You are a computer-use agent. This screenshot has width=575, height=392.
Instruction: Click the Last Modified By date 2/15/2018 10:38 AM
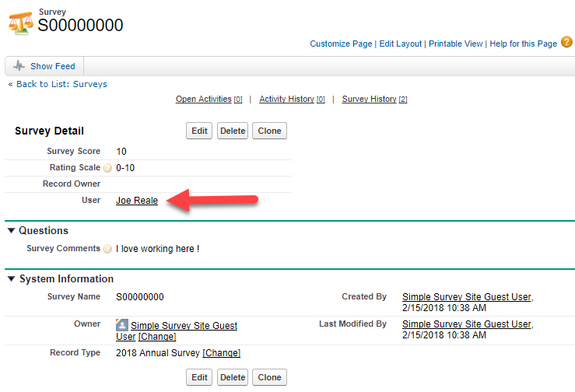pos(444,334)
